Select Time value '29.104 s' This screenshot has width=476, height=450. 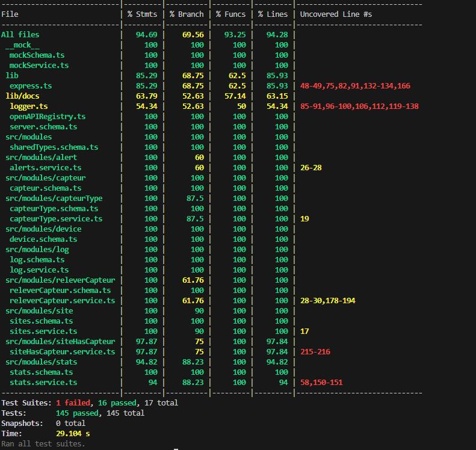coord(73,434)
